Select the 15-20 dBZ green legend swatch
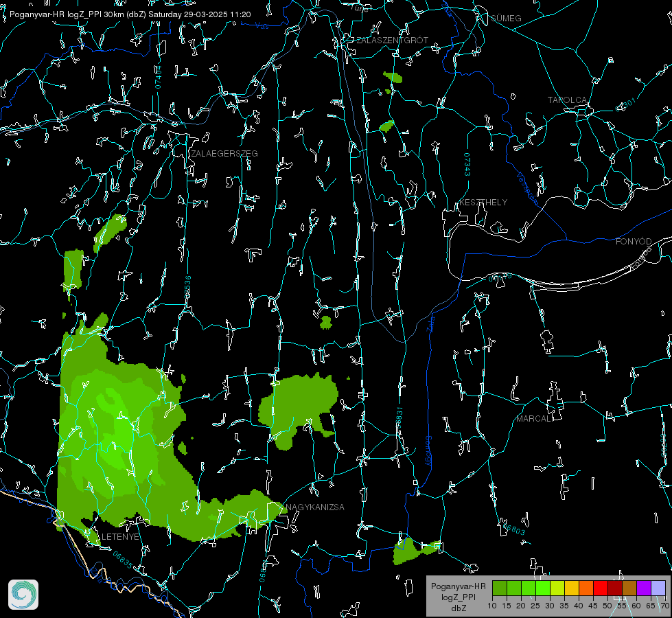 coord(514,588)
